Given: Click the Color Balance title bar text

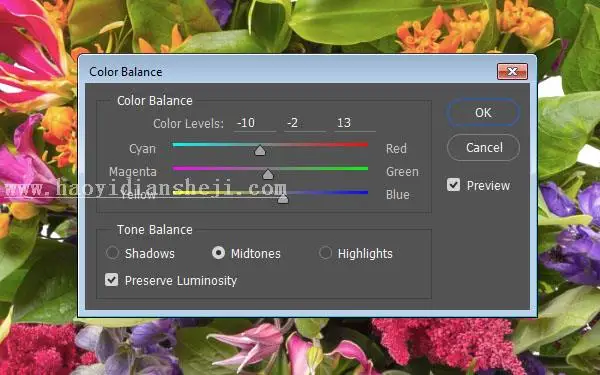Looking at the screenshot, I should click(x=126, y=72).
